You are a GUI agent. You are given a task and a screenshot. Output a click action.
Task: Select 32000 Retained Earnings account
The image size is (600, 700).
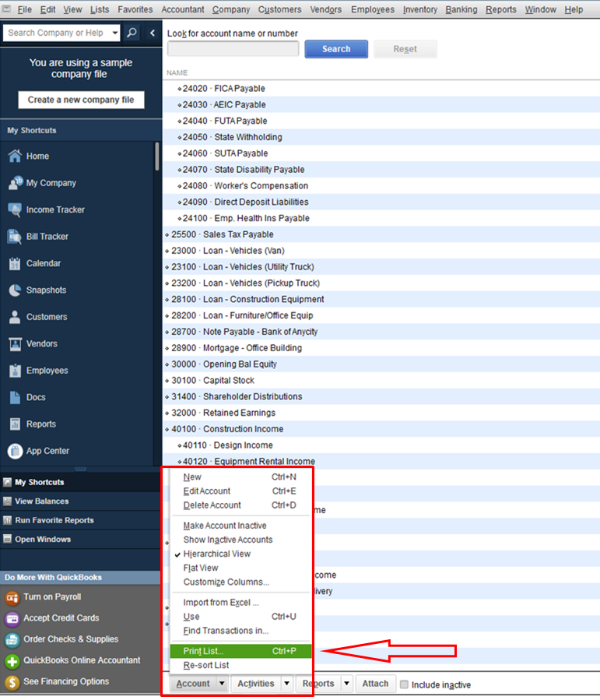coord(381,413)
